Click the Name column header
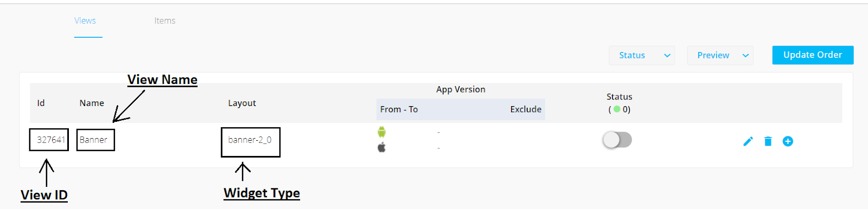Viewport: 868px width, 209px height. click(92, 103)
